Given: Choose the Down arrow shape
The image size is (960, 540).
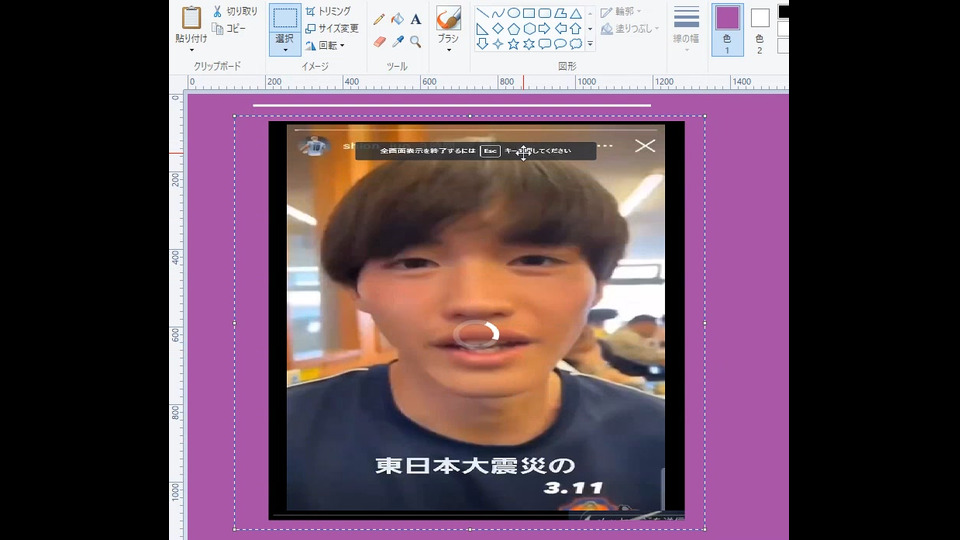Looking at the screenshot, I should [482, 44].
